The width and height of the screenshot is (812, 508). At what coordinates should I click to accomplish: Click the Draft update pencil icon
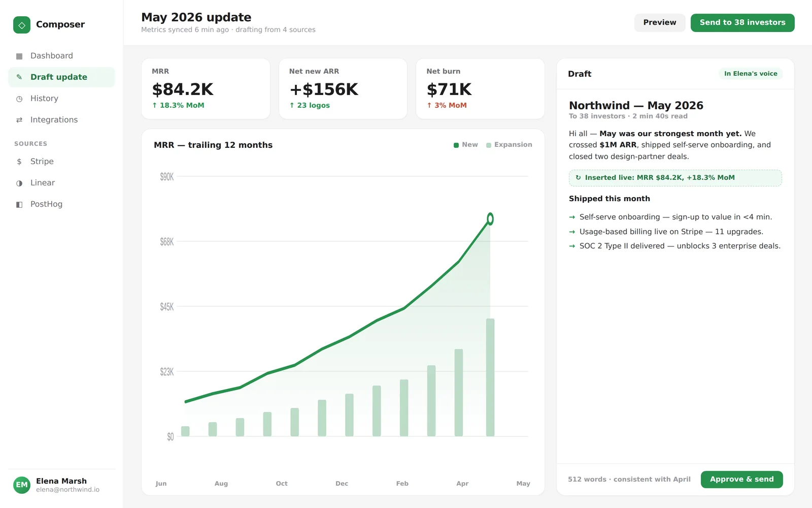click(19, 77)
